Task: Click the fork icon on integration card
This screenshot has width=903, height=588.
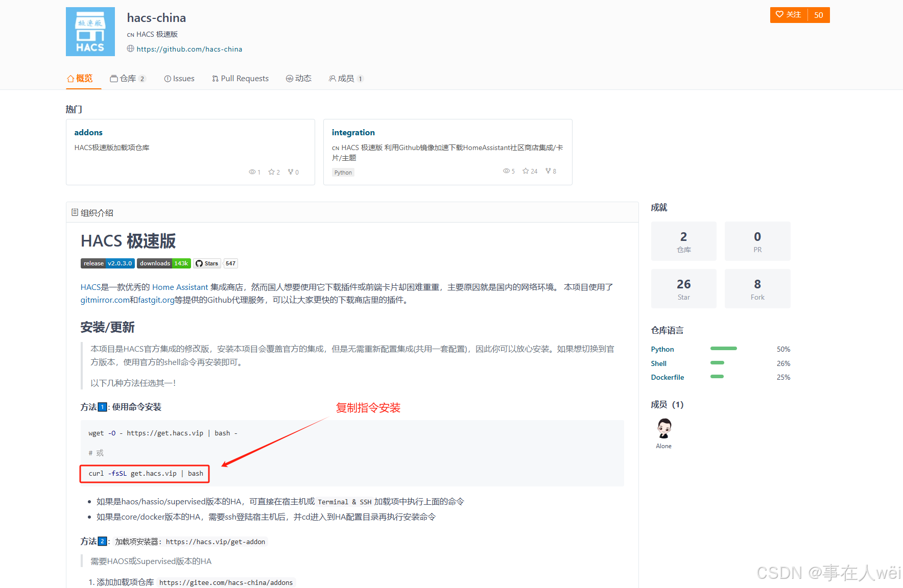Action: [548, 171]
